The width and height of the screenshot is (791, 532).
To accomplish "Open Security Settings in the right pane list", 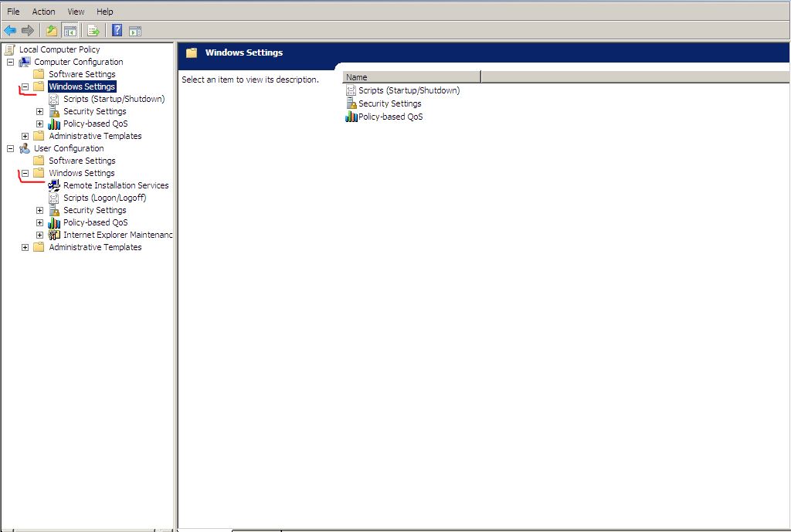I will click(x=389, y=103).
